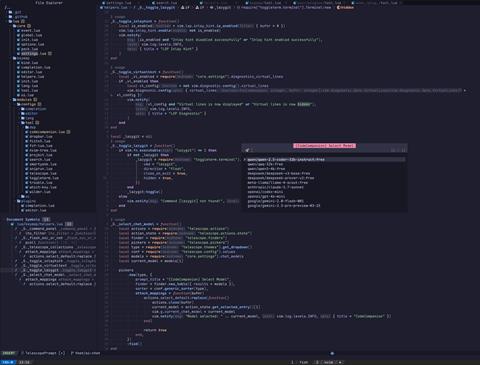Image resolution: width=480 pixels, height=365 pixels.
Task: Open bind.lua in the keymap folder
Action: (x=29, y=63)
